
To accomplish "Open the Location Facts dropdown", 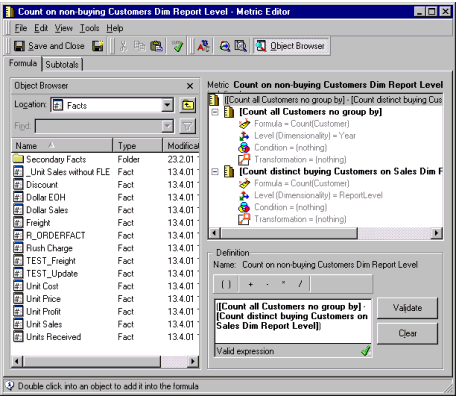I will click(x=167, y=105).
